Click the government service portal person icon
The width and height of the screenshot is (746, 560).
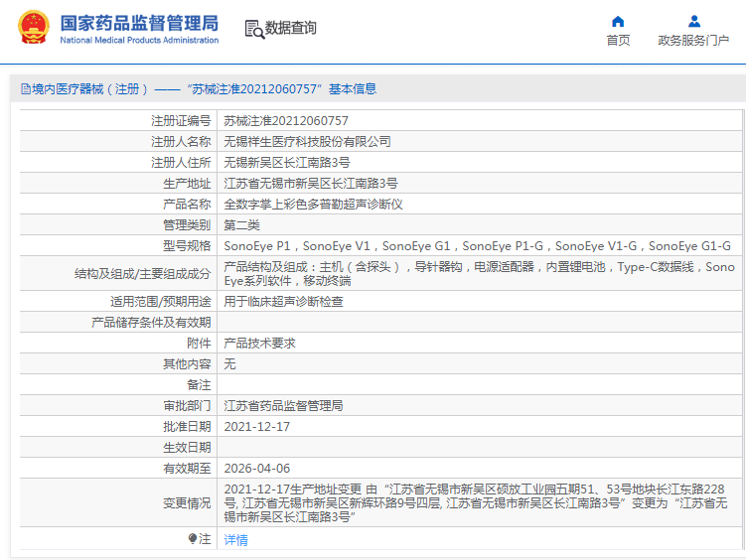tap(694, 22)
